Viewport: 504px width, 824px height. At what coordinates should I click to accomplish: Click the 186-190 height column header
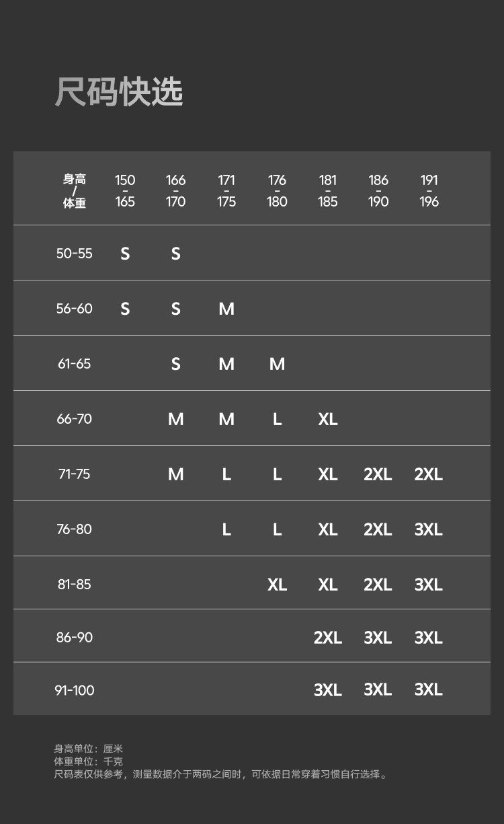tap(378, 191)
